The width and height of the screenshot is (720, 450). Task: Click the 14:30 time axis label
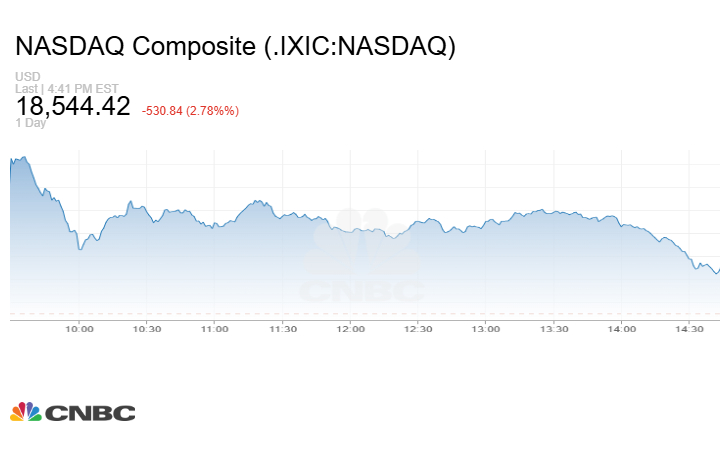689,328
